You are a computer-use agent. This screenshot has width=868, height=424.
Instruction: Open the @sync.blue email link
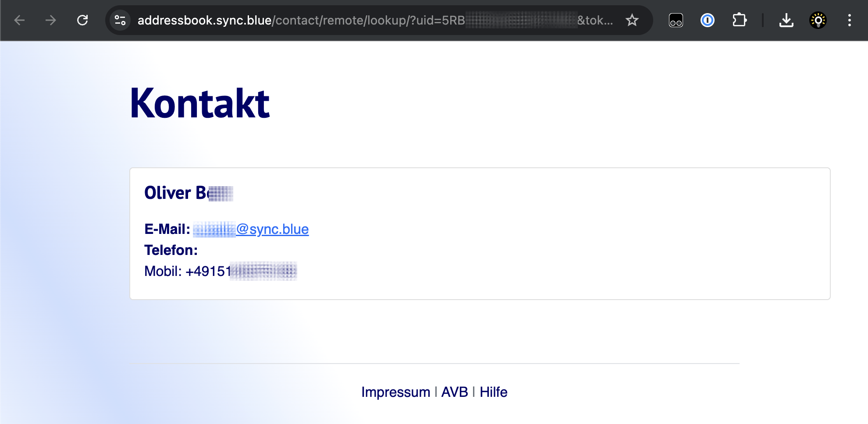tap(251, 229)
